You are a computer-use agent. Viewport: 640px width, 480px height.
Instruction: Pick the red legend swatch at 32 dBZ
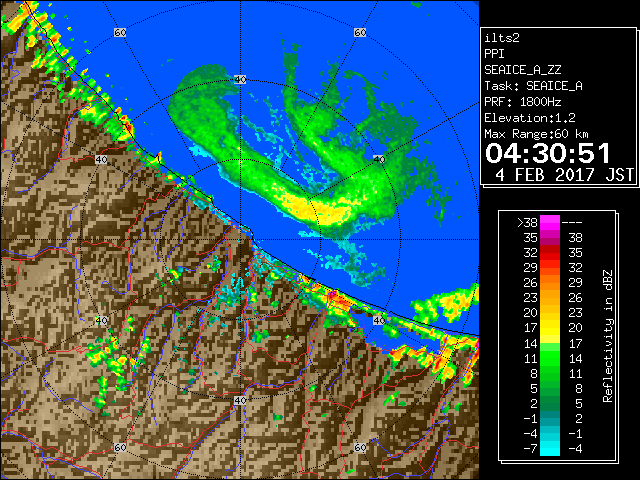(550, 253)
